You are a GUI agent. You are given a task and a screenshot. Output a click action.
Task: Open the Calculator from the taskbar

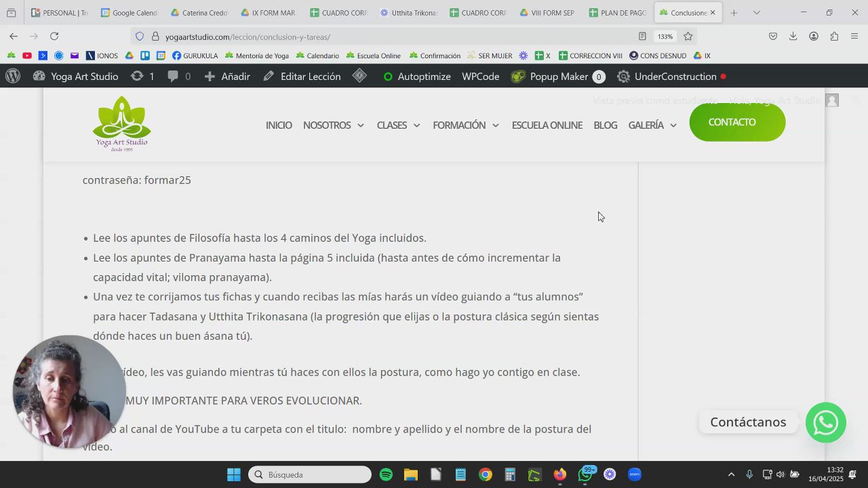click(x=510, y=474)
